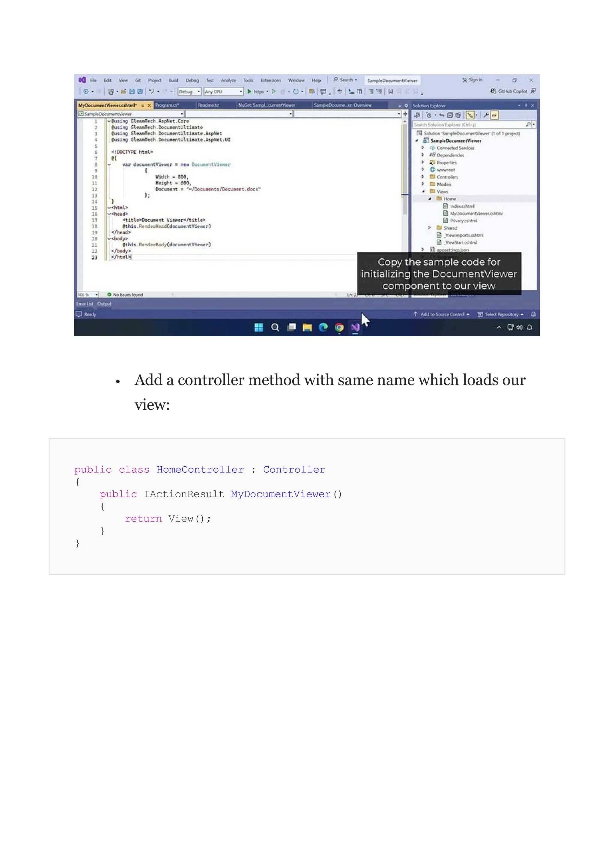614x868 pixels.
Task: Toggle Preview Selected Items highlighted button
Action: tap(494, 115)
